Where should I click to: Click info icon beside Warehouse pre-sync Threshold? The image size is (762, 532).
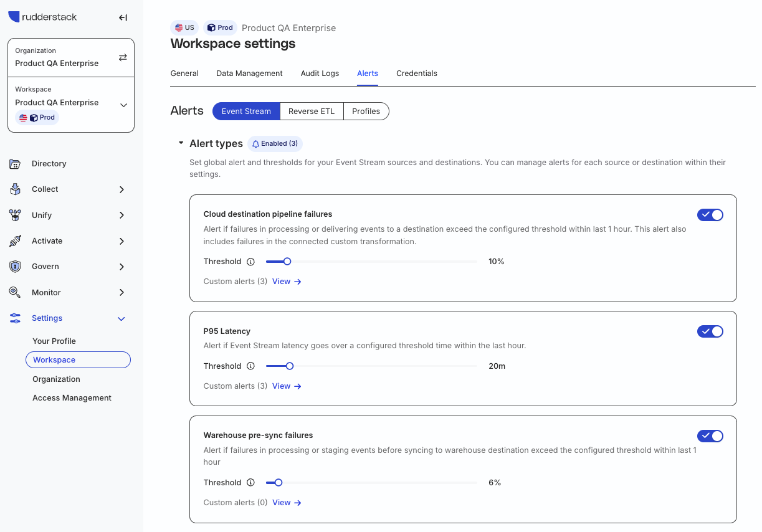[250, 483]
